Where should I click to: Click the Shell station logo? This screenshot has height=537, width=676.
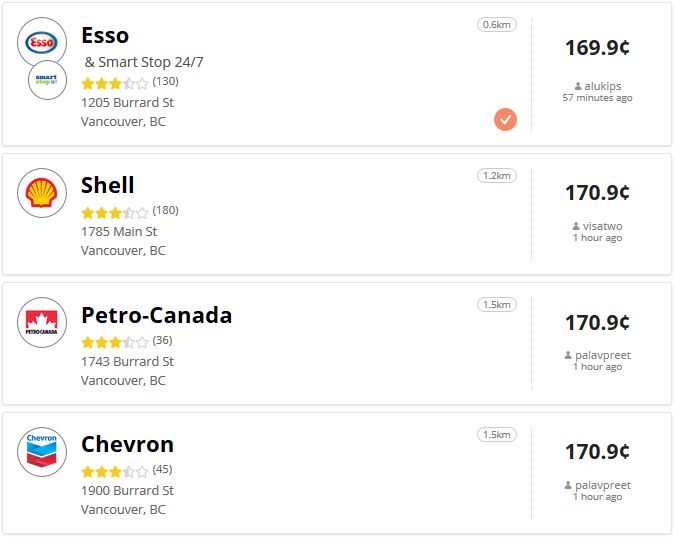(42, 193)
